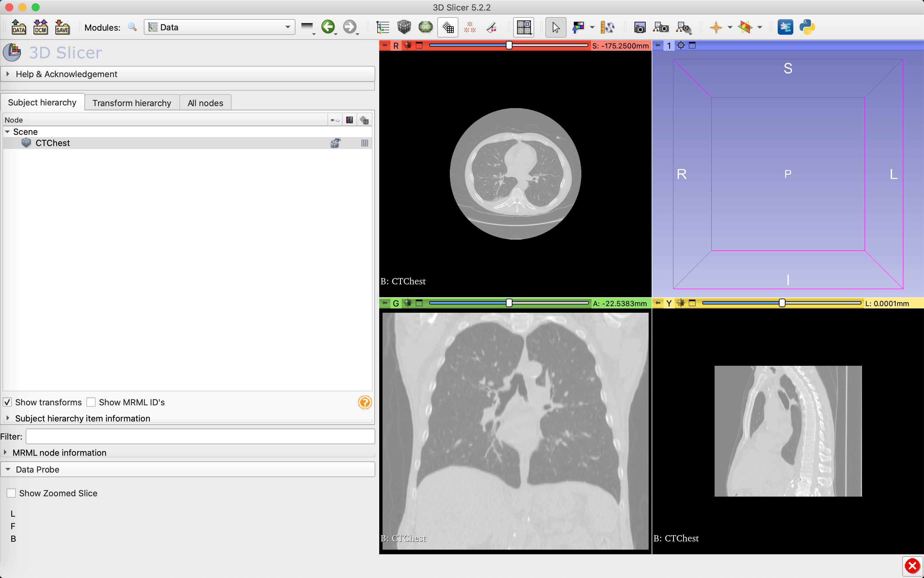Screen dimensions: 924x578
Task: Expand Help & Acknowledgement section
Action: [x=66, y=74]
